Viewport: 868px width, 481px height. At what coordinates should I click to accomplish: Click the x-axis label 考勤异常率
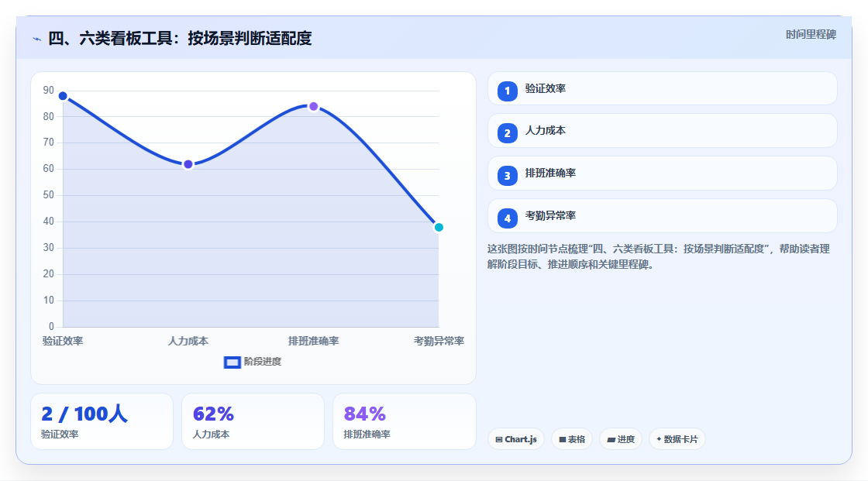[439, 341]
